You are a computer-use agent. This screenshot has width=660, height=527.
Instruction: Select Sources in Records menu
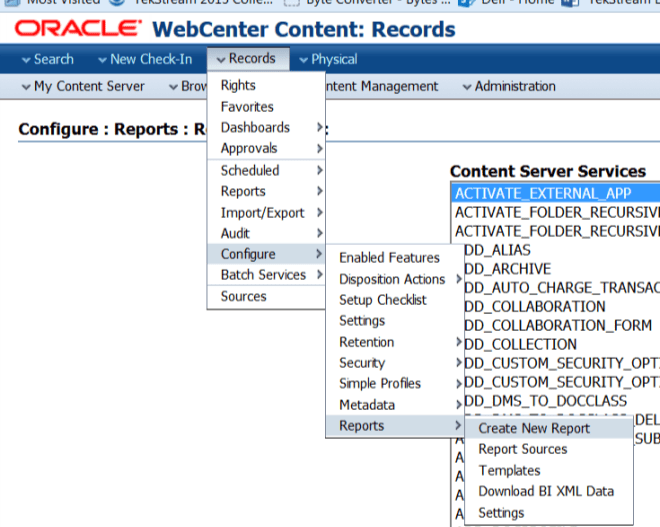266,296
